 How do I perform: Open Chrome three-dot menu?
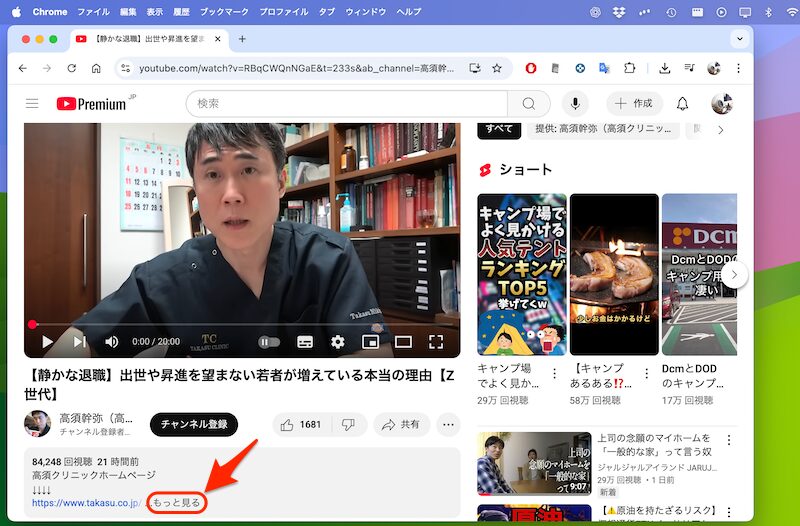click(x=738, y=68)
